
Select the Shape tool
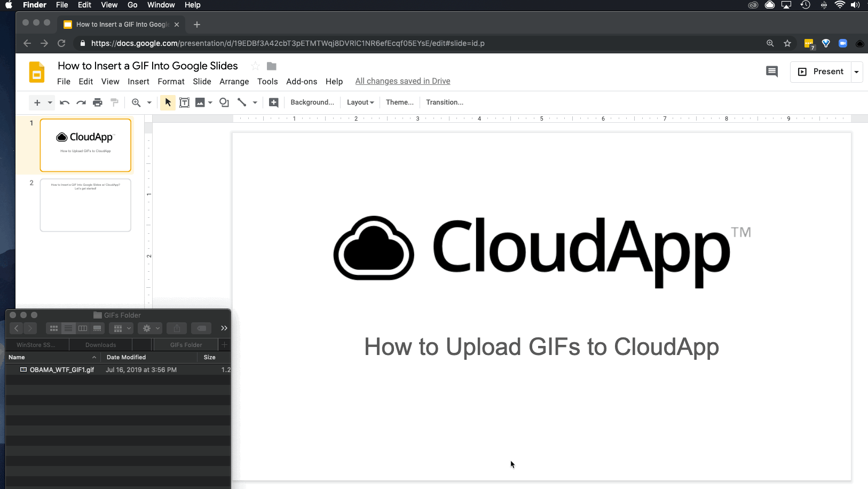[223, 102]
